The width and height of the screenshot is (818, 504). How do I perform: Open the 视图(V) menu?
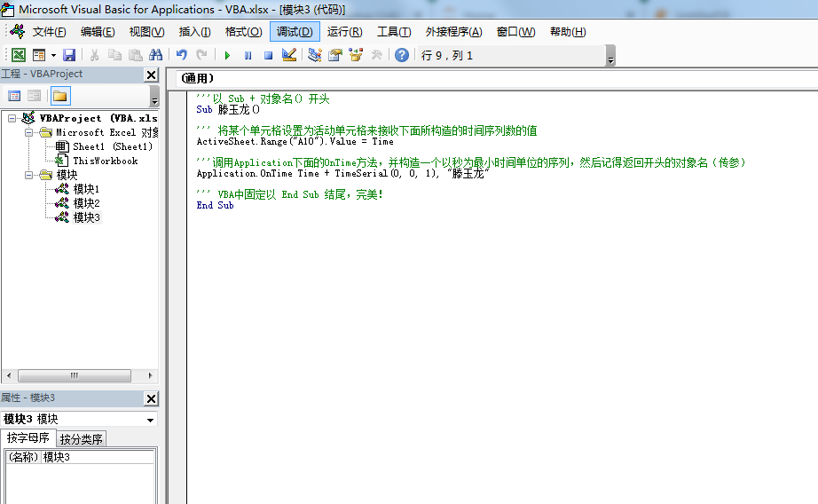click(x=146, y=32)
